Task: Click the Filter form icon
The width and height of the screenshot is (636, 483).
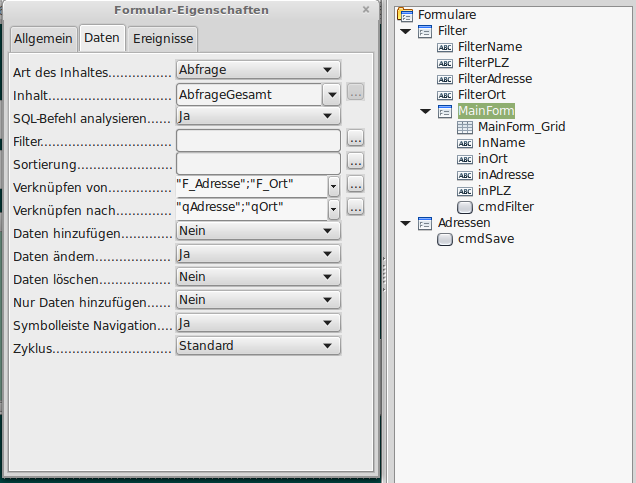Action: pos(425,31)
